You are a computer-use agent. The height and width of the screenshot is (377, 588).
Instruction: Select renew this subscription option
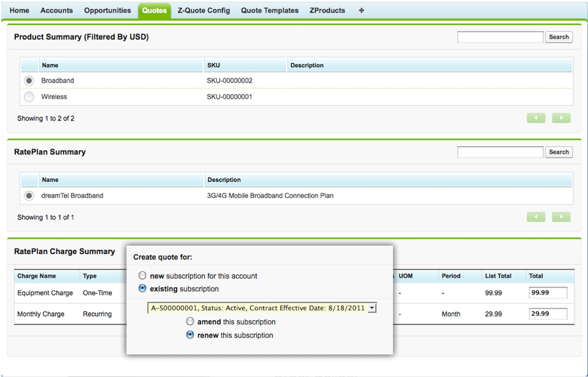click(x=190, y=335)
